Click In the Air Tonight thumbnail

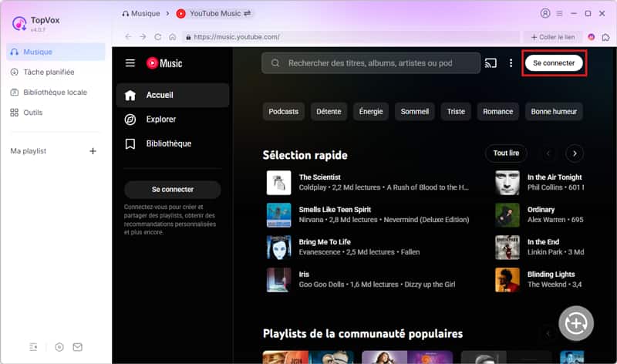[507, 183]
